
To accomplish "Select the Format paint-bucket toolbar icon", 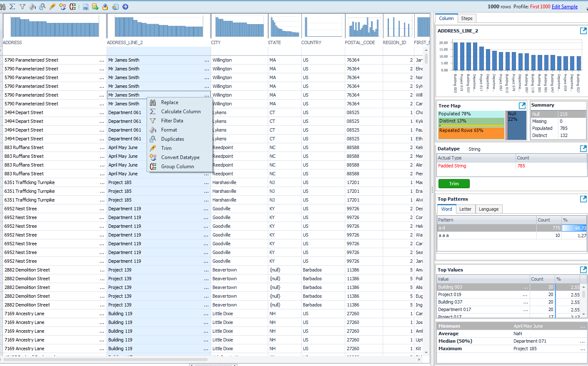I will pos(32,6).
